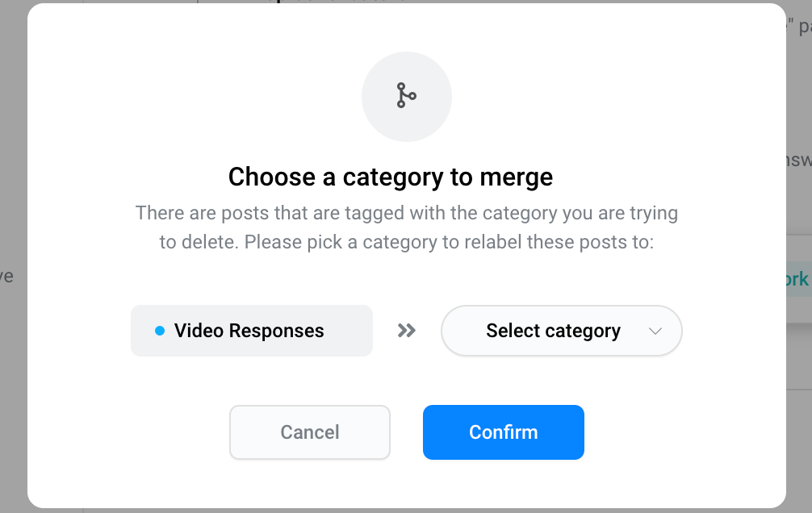812x513 pixels.
Task: Click the description text about relabeling posts
Action: pos(407,227)
